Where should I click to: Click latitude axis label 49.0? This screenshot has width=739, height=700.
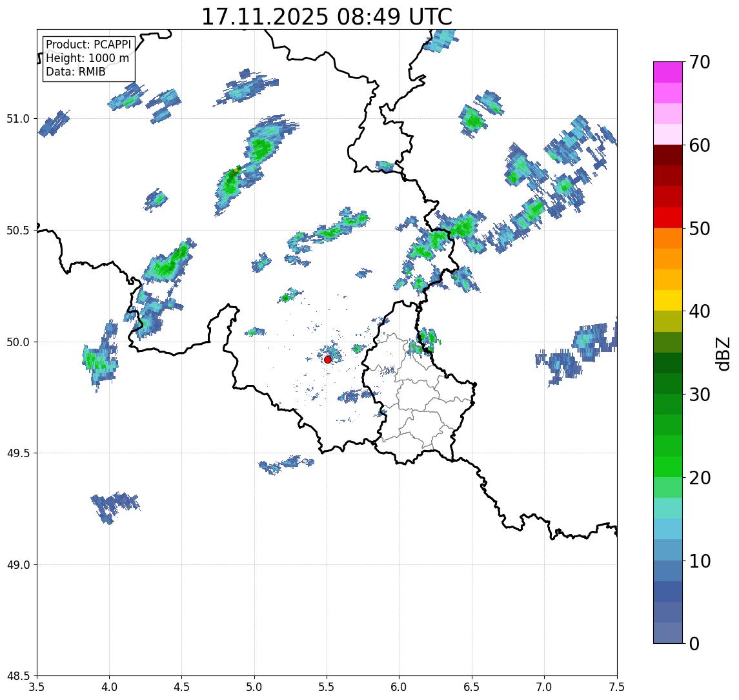(x=17, y=564)
